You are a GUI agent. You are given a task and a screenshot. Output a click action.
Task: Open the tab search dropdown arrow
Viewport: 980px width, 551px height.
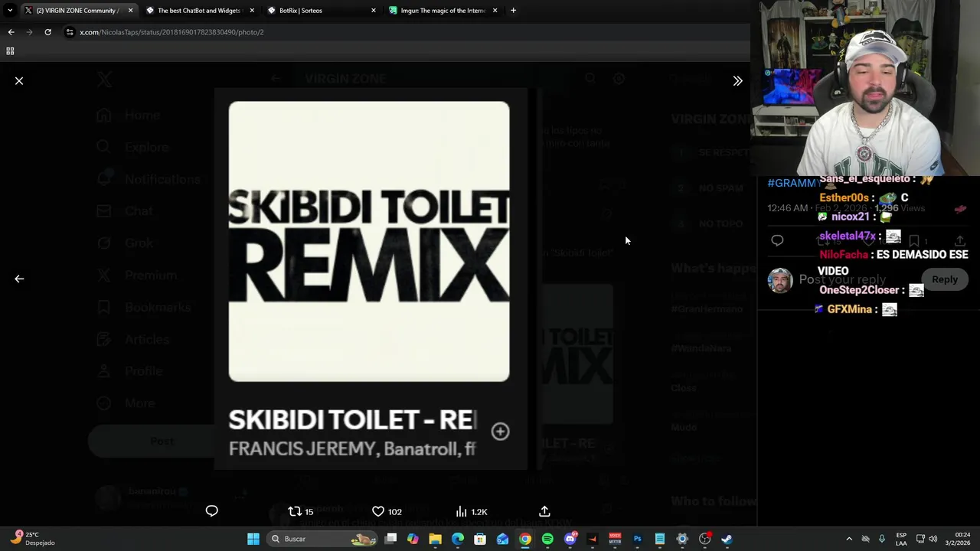[x=9, y=11]
